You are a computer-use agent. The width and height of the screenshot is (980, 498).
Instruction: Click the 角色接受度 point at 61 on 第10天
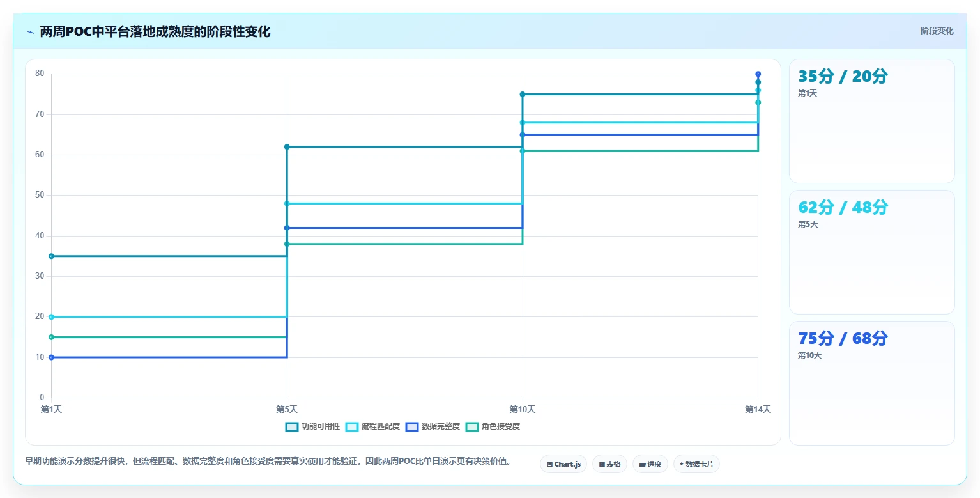click(523, 151)
